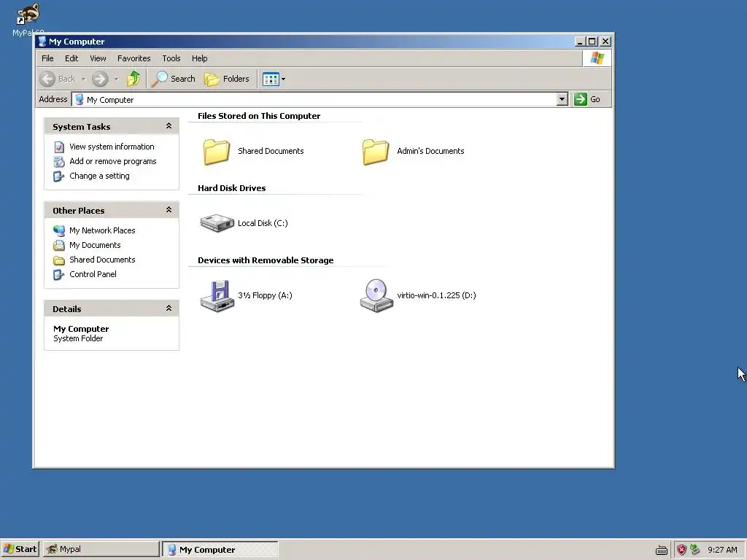Image resolution: width=747 pixels, height=560 pixels.
Task: Select the Shared Documents folder icon
Action: (x=217, y=152)
